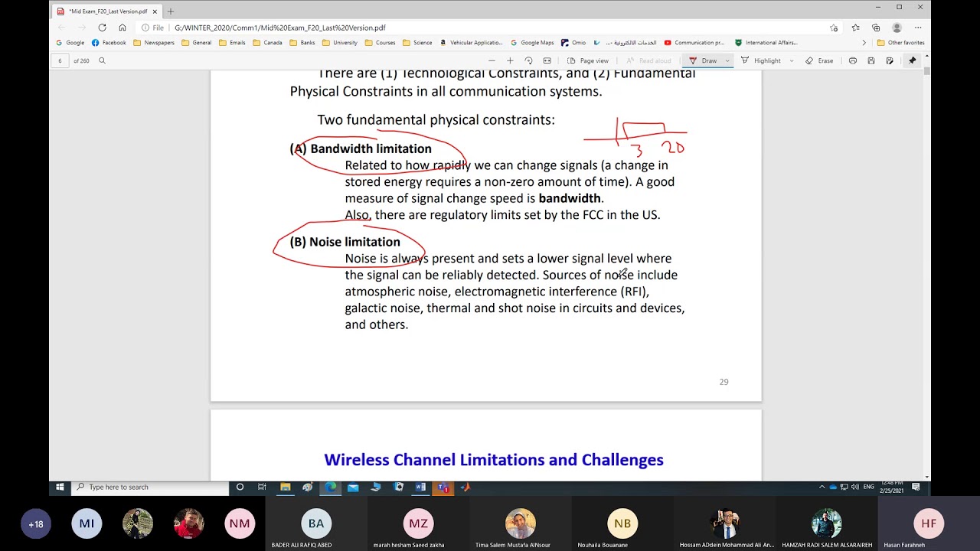The height and width of the screenshot is (551, 980).
Task: Print the PDF document
Action: (853, 60)
